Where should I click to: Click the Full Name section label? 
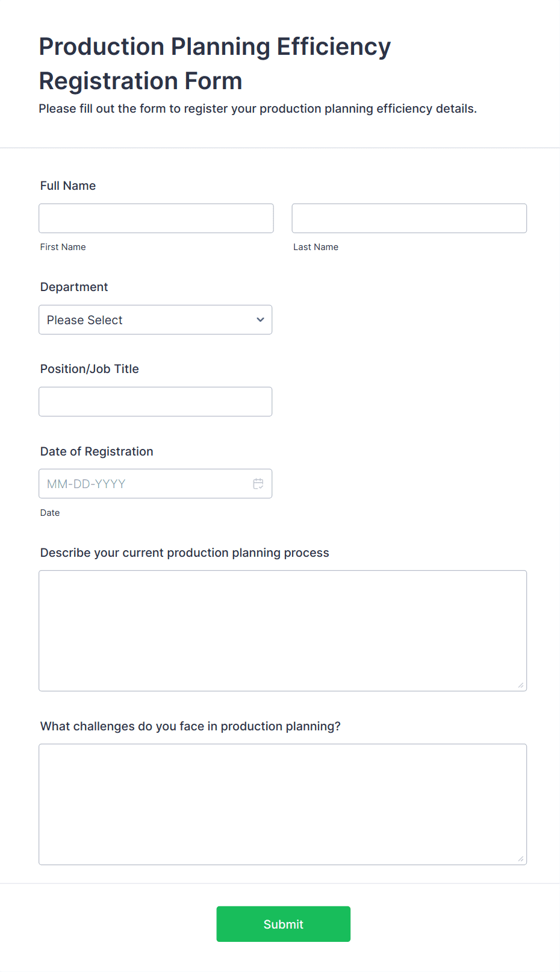tap(68, 186)
